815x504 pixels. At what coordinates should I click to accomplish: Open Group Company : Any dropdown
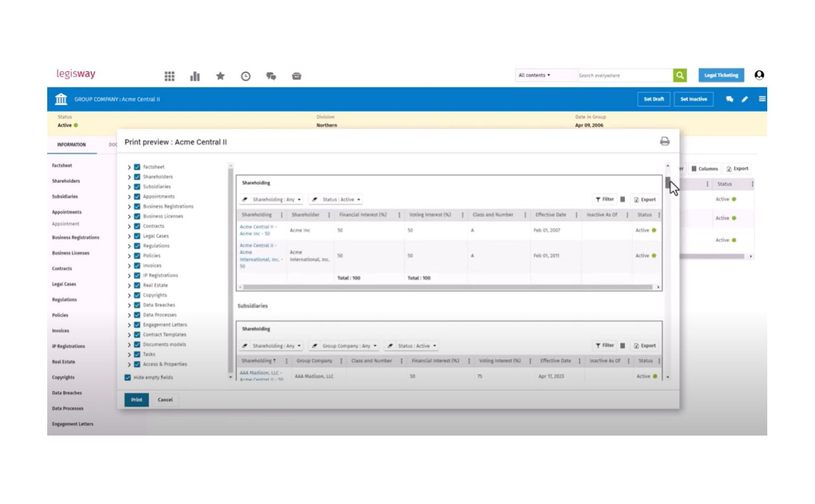coord(350,346)
